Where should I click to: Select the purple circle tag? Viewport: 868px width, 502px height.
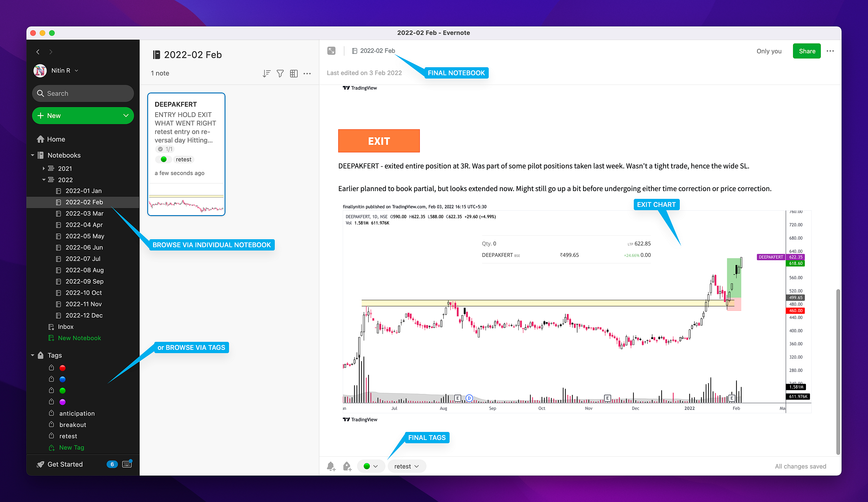(x=62, y=402)
